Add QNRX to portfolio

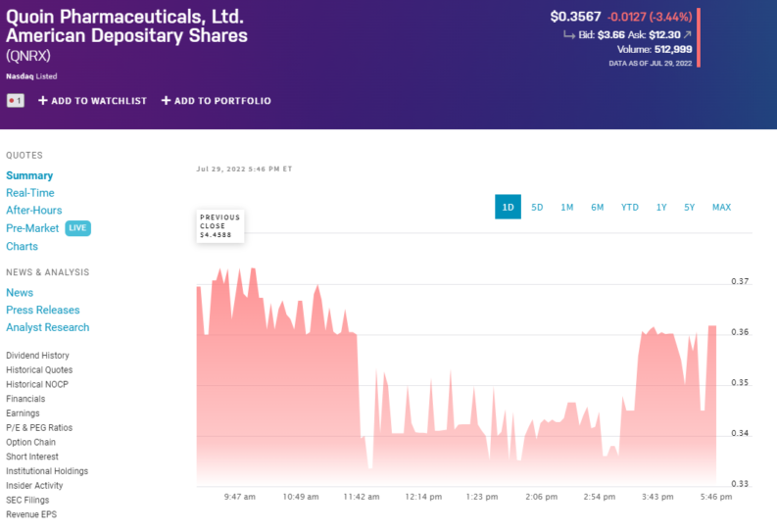217,101
